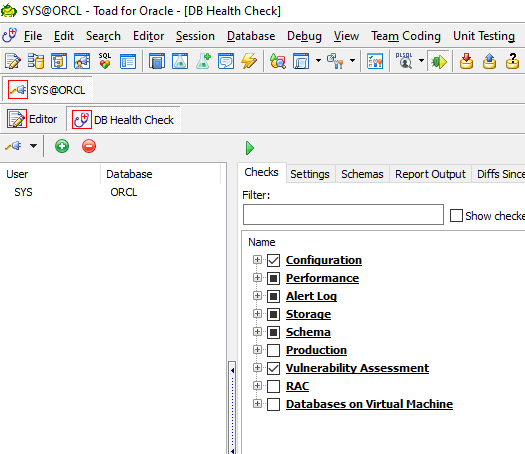The height and width of the screenshot is (454, 525).
Task: Expand the Performance tree node
Action: (x=257, y=278)
